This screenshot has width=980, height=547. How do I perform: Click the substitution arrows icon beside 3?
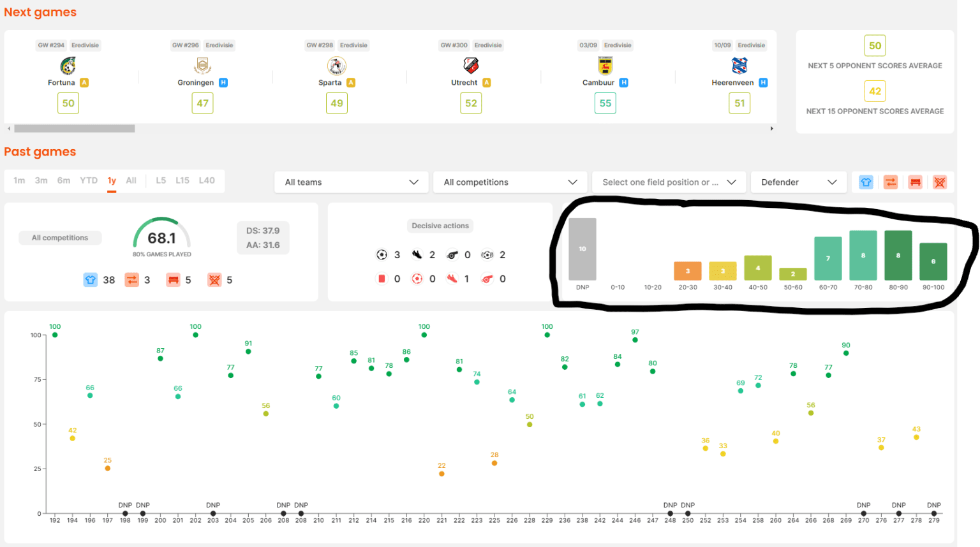(131, 280)
